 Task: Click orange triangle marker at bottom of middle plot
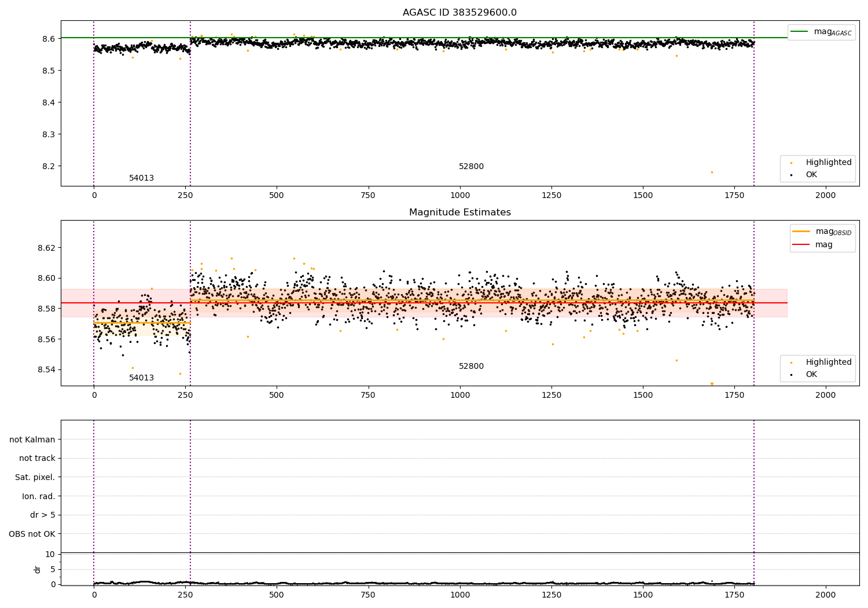tap(712, 384)
